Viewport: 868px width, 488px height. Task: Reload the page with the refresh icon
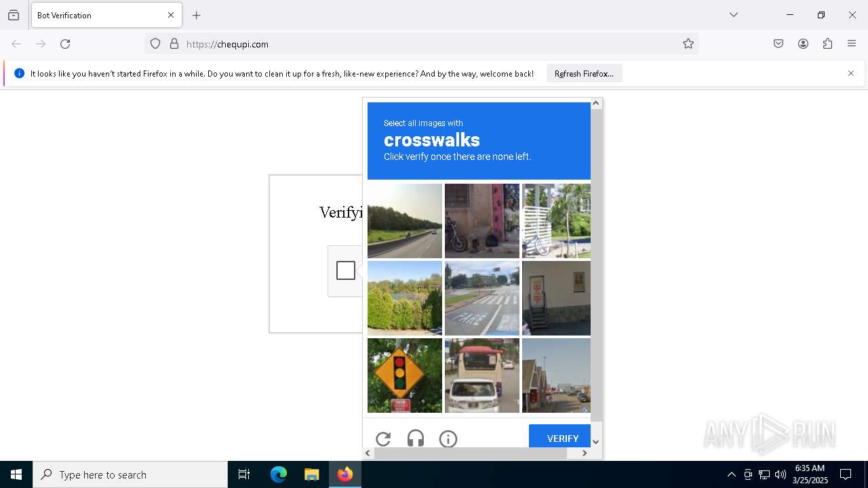(x=65, y=44)
